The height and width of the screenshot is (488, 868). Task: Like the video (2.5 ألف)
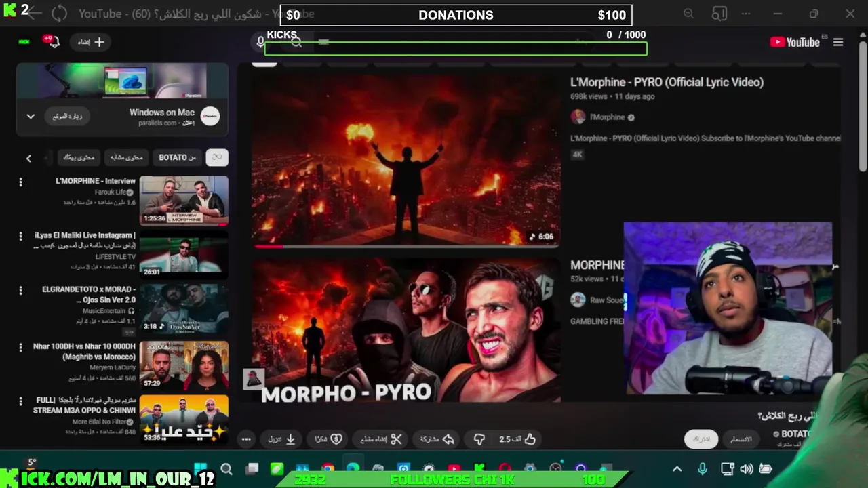(518, 439)
